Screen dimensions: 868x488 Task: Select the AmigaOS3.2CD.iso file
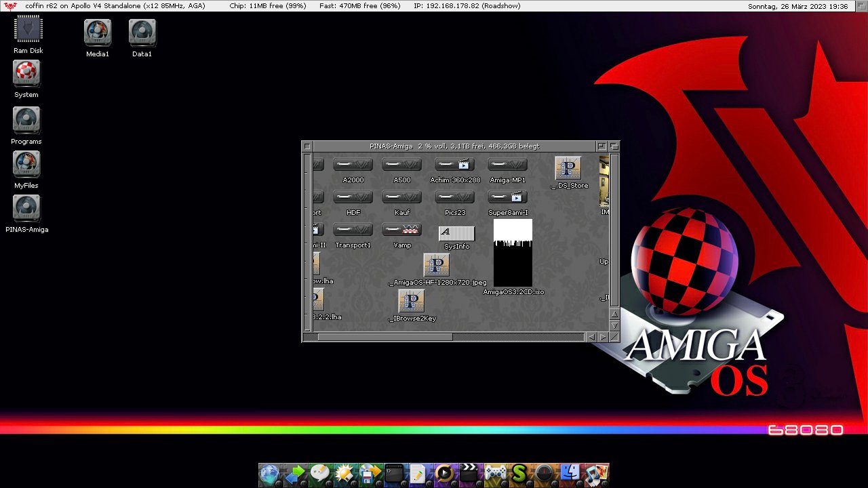[x=513, y=253]
